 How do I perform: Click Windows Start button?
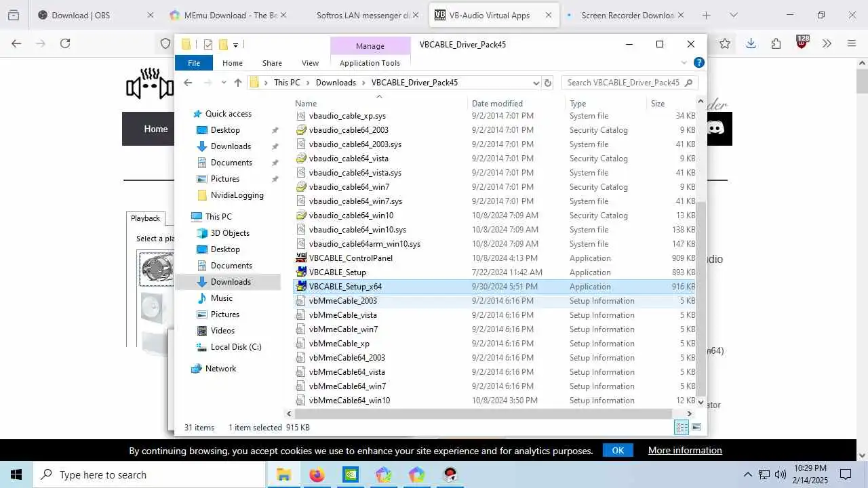16,474
